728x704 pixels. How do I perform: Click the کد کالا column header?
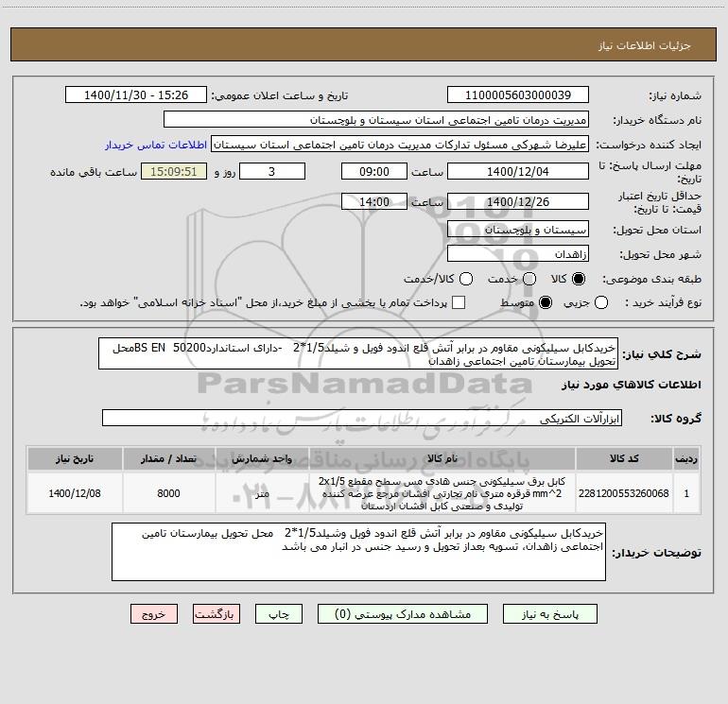click(x=624, y=458)
